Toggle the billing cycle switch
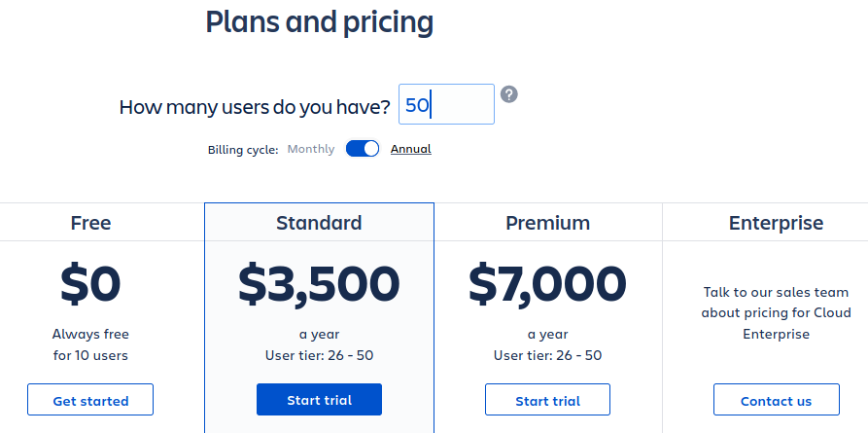Image resolution: width=868 pixels, height=433 pixels. (x=363, y=149)
